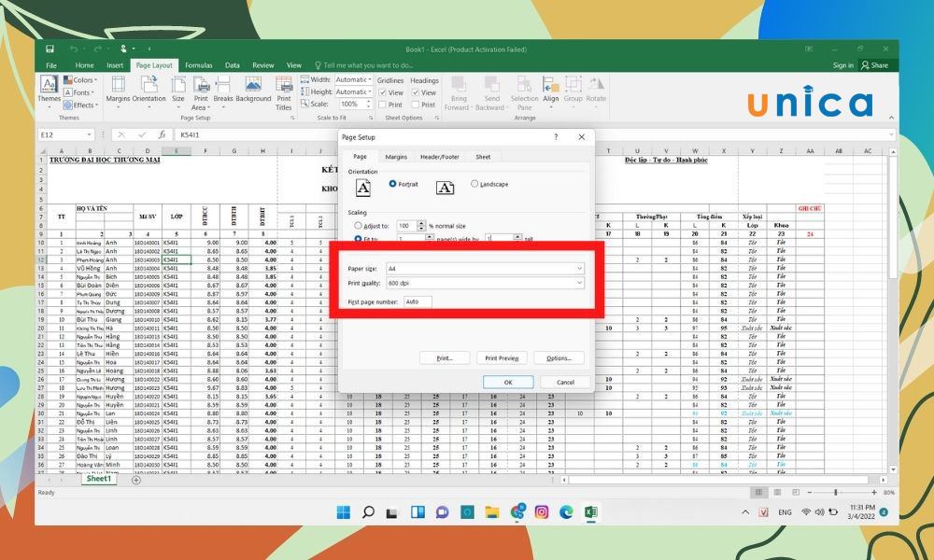Toggle Headings View checkbox
The image size is (934, 560).
pyautogui.click(x=416, y=92)
